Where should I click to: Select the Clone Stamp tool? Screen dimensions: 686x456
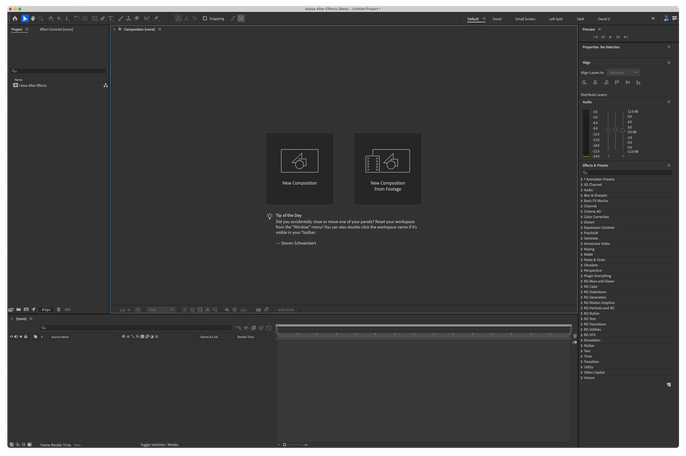[x=128, y=18]
